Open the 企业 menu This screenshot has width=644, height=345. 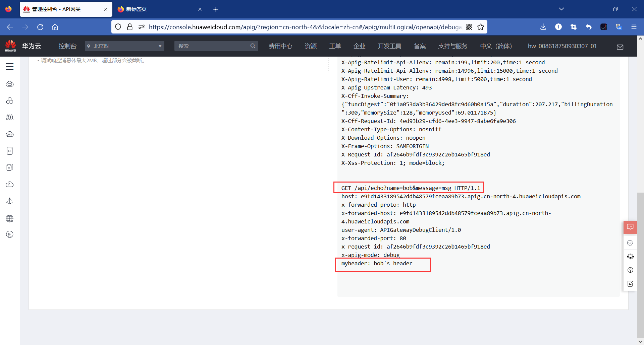click(x=359, y=46)
